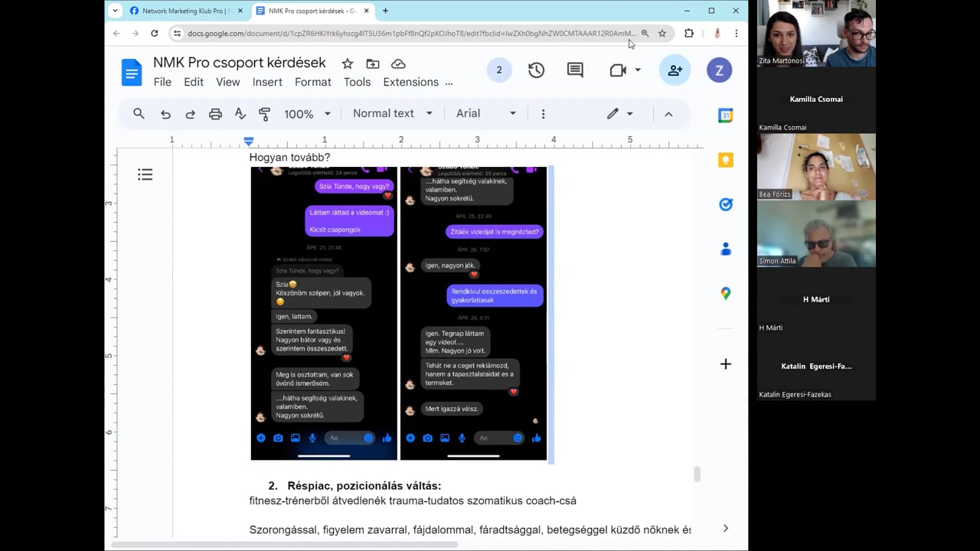980x551 pixels.
Task: Close the NMK Pro csoport kérdések tab
Action: (367, 11)
